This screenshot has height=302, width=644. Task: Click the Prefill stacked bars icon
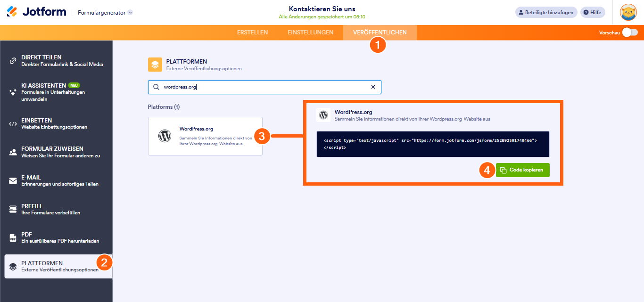pyautogui.click(x=13, y=210)
